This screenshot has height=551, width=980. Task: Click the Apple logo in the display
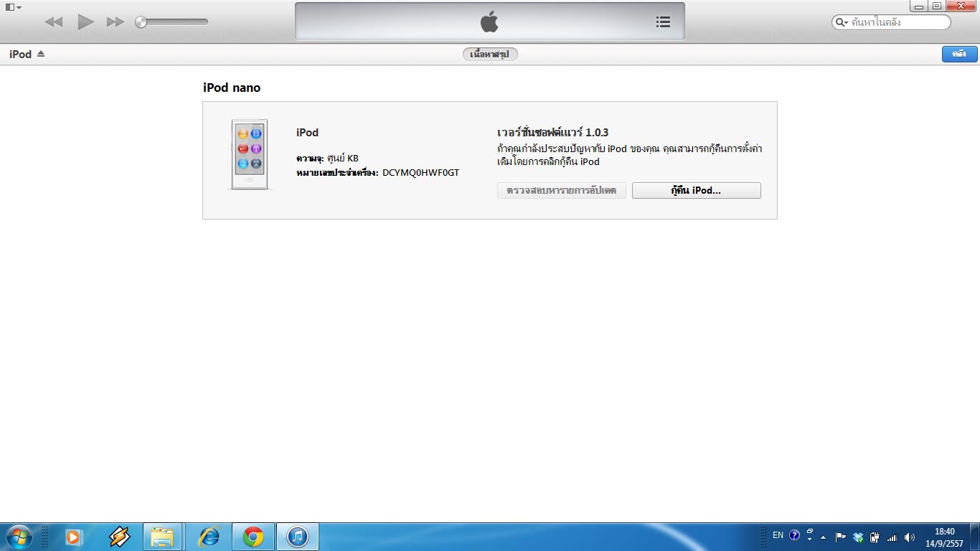pyautogui.click(x=489, y=22)
